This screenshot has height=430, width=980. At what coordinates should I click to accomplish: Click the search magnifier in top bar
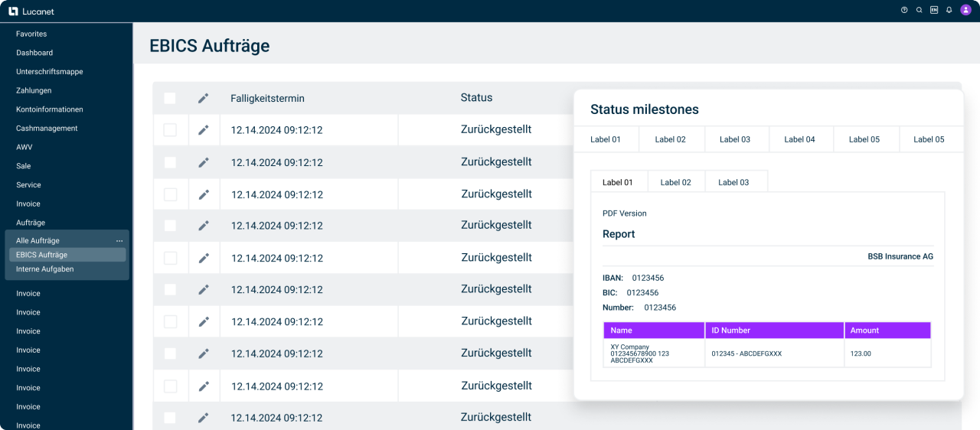tap(920, 10)
